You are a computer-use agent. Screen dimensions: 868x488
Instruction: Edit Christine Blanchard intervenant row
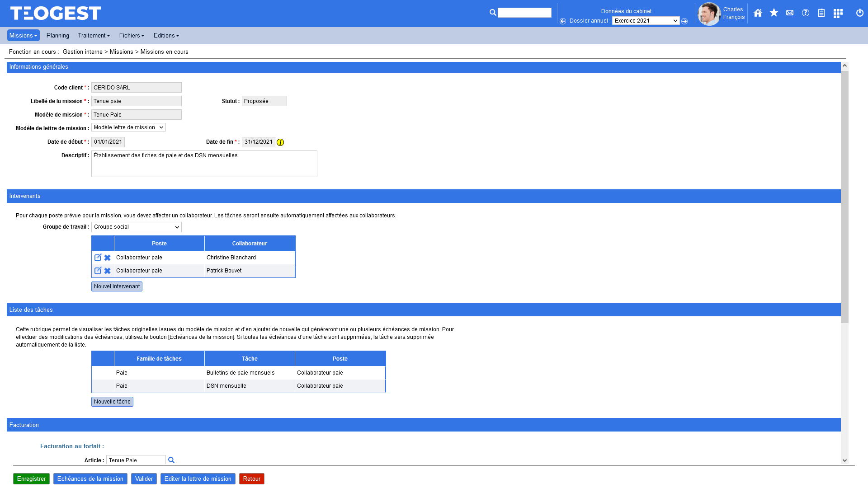pyautogui.click(x=98, y=258)
